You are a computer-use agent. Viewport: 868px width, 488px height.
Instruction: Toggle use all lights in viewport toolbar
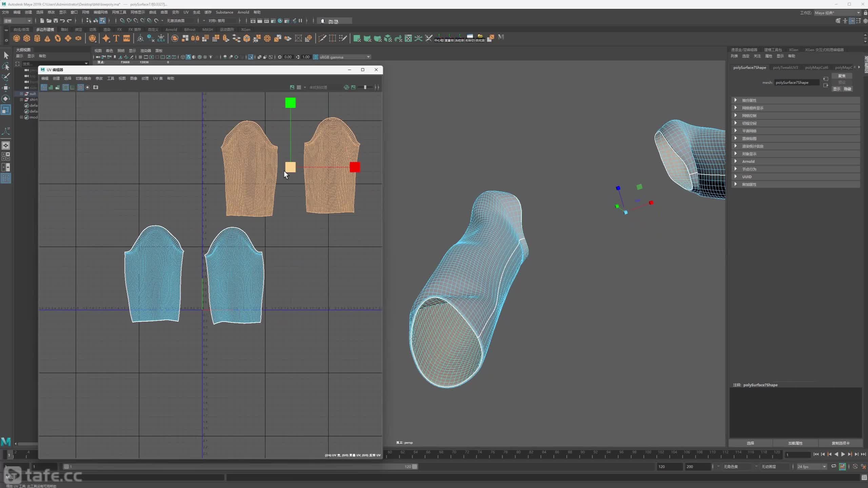pos(211,57)
